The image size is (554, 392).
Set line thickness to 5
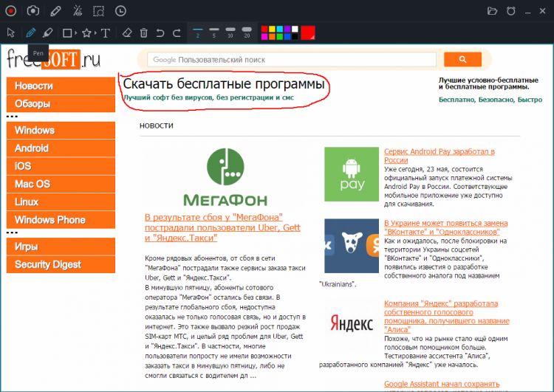pos(213,32)
